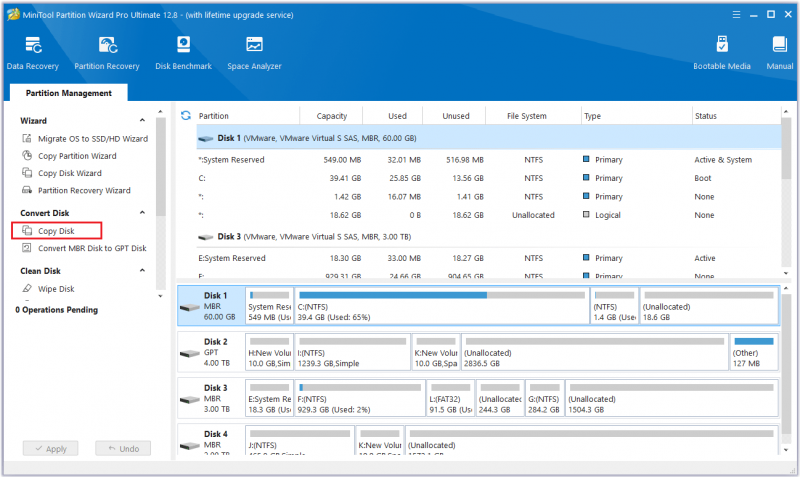Switch to the Partition Management tab
The width and height of the screenshot is (800, 477).
tap(68, 93)
